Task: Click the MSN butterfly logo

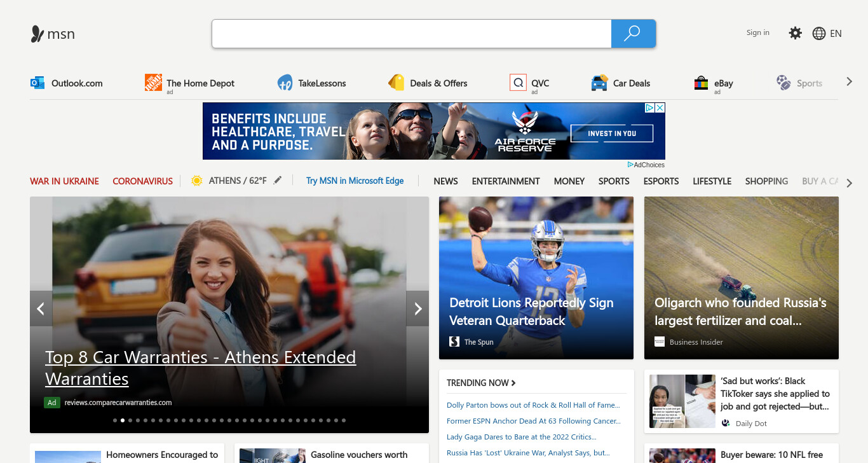Action: pos(37,34)
